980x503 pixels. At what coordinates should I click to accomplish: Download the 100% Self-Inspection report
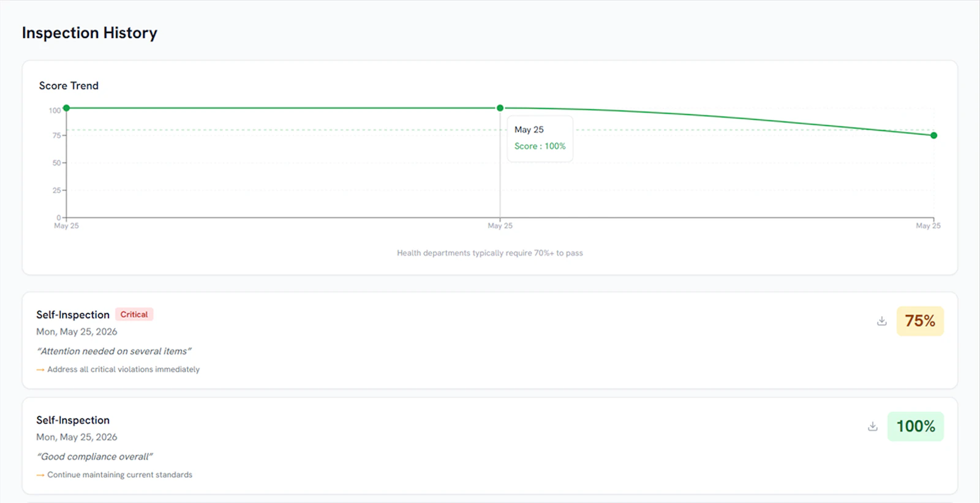coord(872,426)
